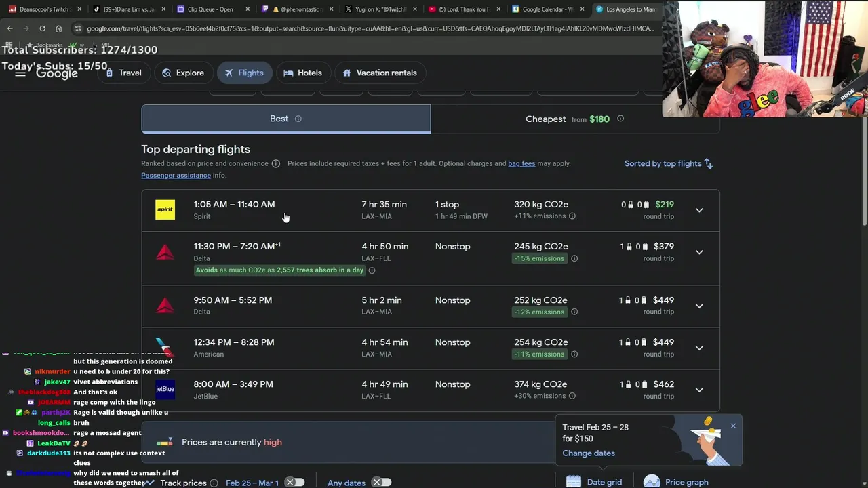Open the Price graph icon

pos(652,481)
